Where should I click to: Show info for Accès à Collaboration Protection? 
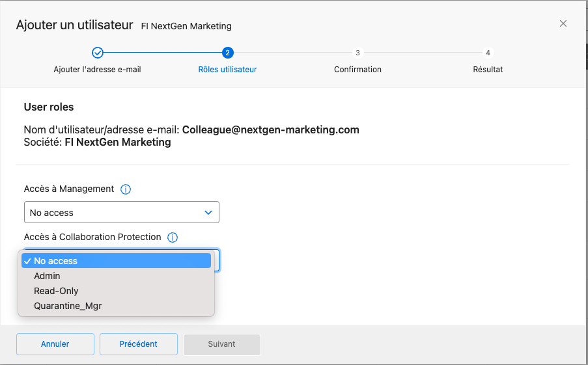(x=173, y=237)
